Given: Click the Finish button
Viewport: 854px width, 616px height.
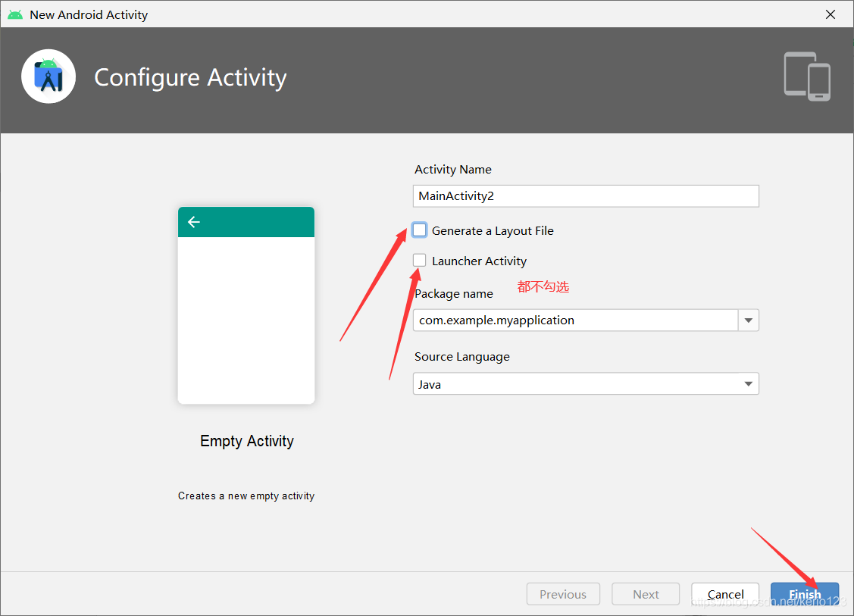Looking at the screenshot, I should [805, 594].
